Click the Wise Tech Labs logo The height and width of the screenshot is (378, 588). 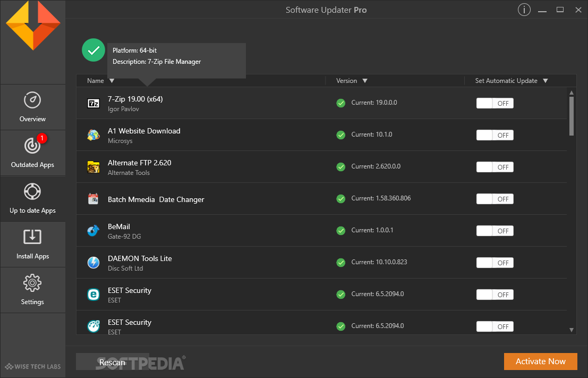(x=33, y=366)
